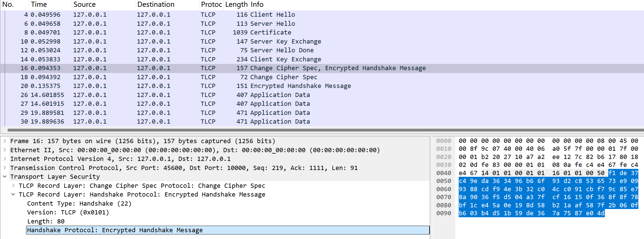Image resolution: width=644 pixels, height=239 pixels.
Task: Select the Length: 80 field
Action: [x=46, y=221]
